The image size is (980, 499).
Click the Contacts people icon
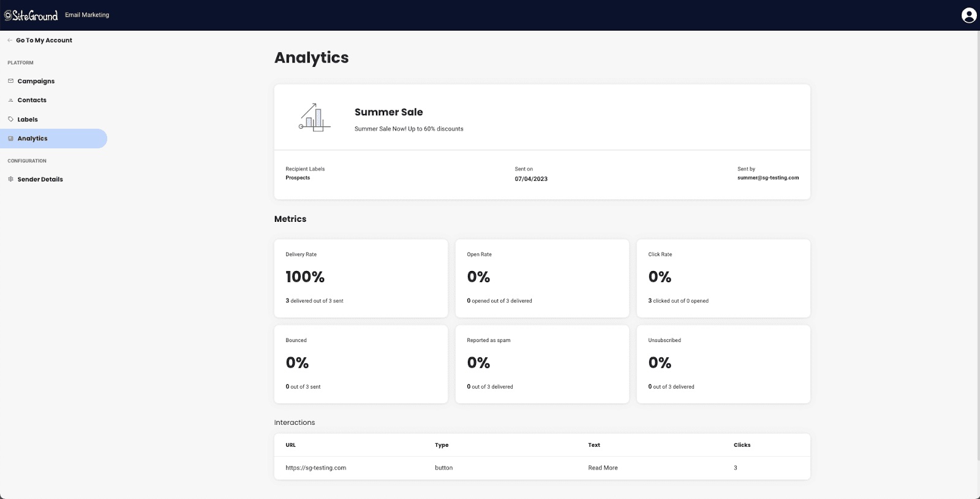pos(10,100)
